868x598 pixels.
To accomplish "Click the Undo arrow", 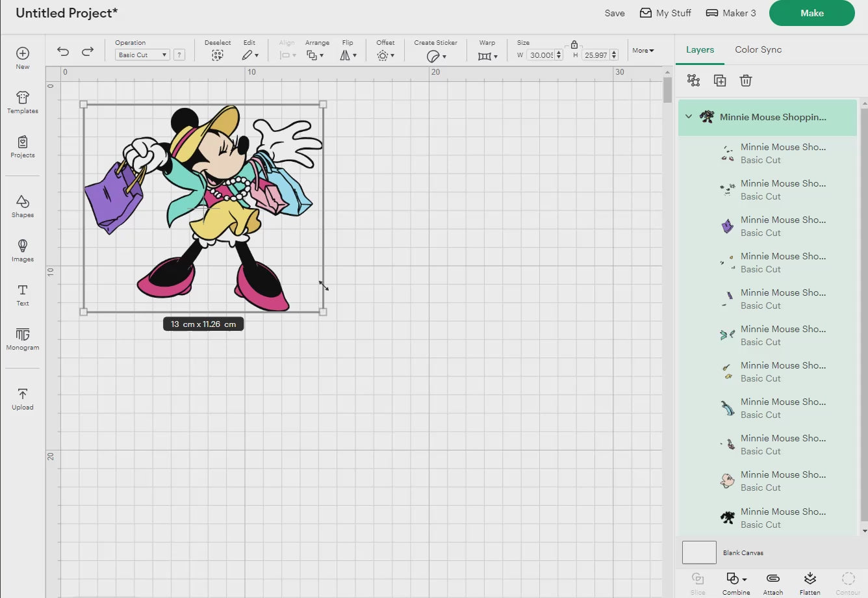I will pyautogui.click(x=63, y=51).
